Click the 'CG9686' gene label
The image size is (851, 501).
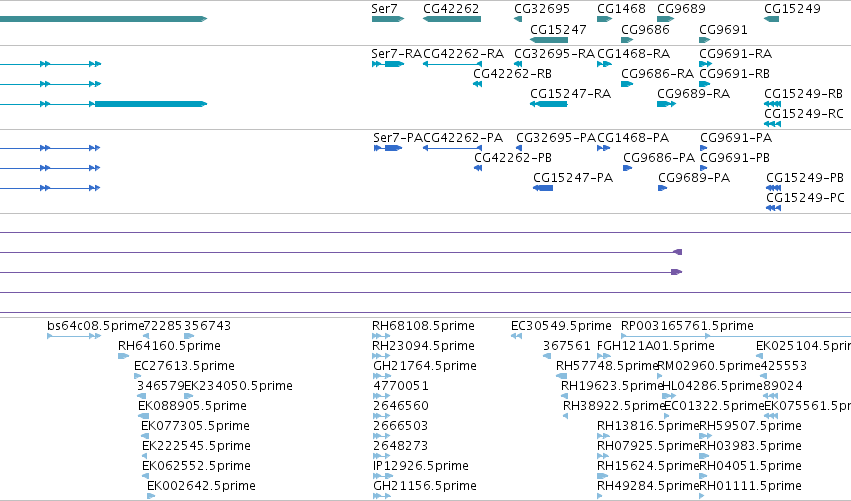pyautogui.click(x=645, y=30)
